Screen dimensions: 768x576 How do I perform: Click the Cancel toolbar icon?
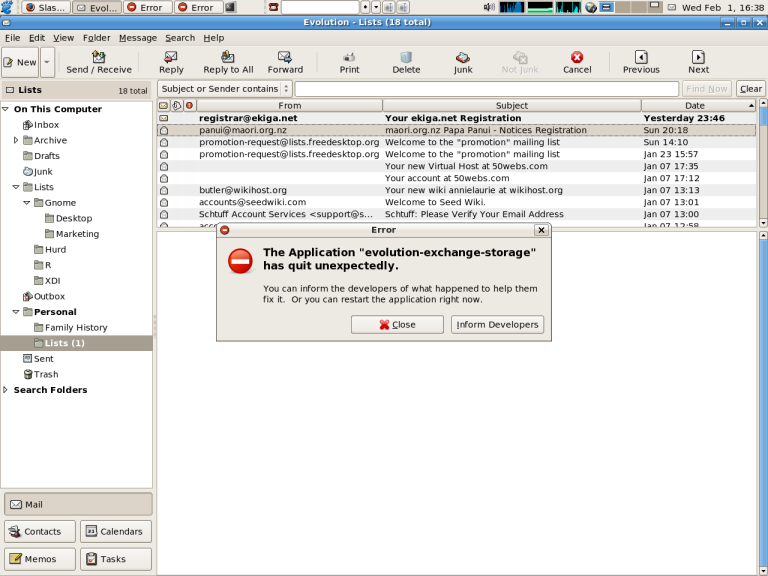coord(577,62)
